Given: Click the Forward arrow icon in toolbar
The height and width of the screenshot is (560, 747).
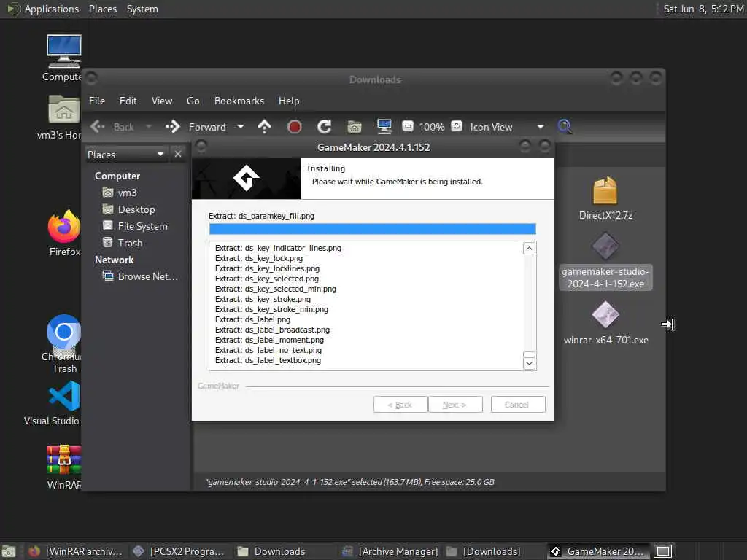Looking at the screenshot, I should 173,126.
